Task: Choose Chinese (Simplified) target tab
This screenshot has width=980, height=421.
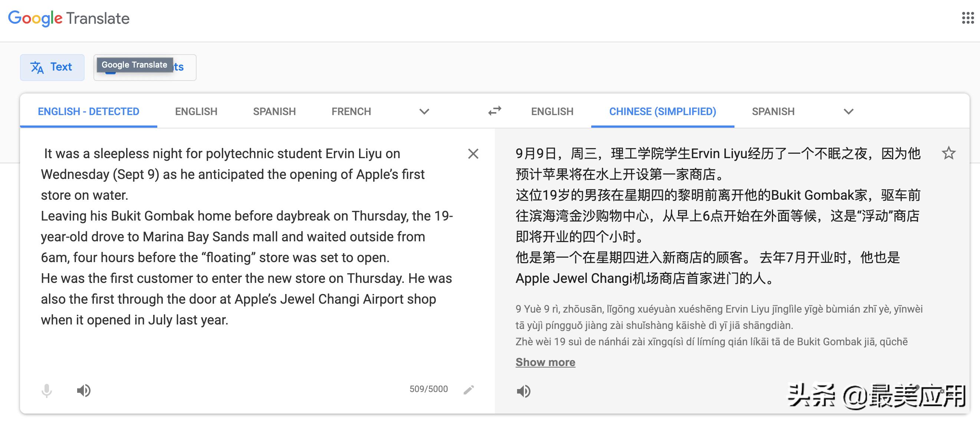Action: (x=662, y=111)
